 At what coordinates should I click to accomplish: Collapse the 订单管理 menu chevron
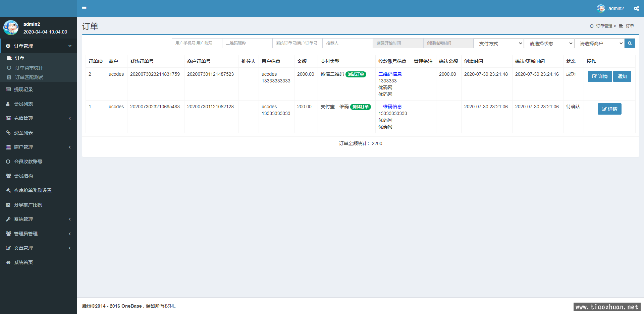[x=70, y=46]
